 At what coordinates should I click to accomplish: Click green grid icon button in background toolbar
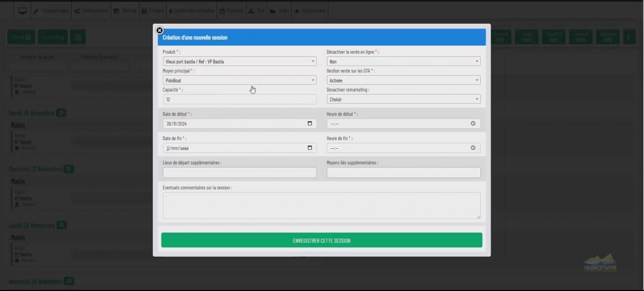(78, 37)
